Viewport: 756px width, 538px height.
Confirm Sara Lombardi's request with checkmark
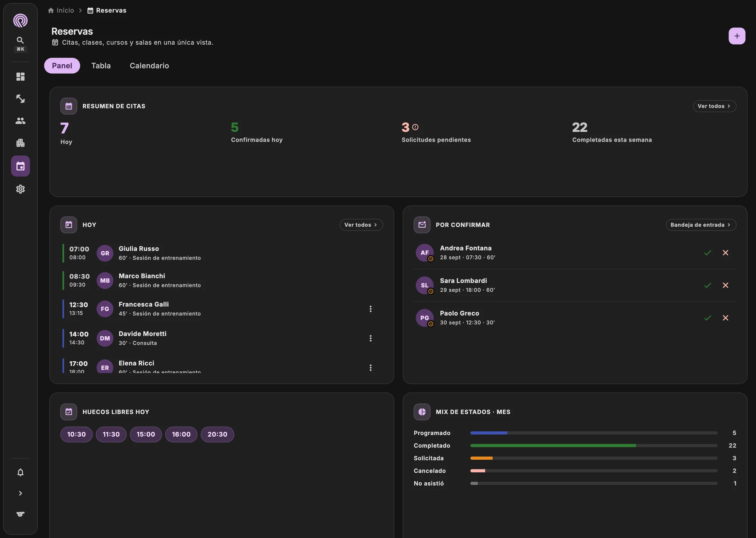click(x=708, y=285)
